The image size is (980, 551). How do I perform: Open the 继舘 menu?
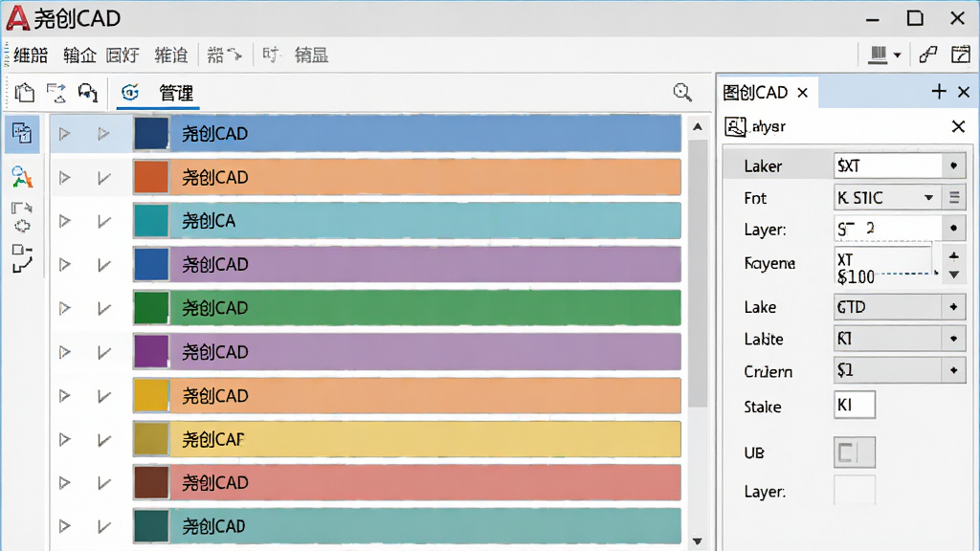[31, 55]
